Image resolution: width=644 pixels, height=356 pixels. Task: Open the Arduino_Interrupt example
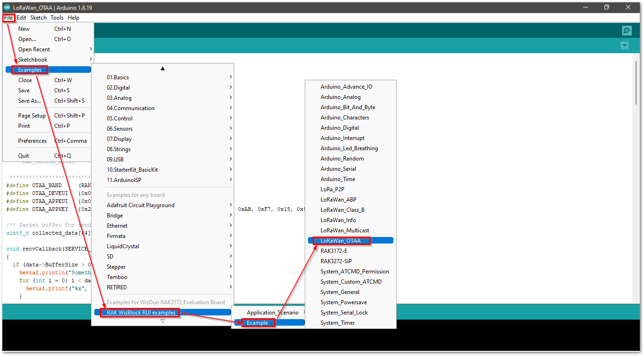pos(350,138)
